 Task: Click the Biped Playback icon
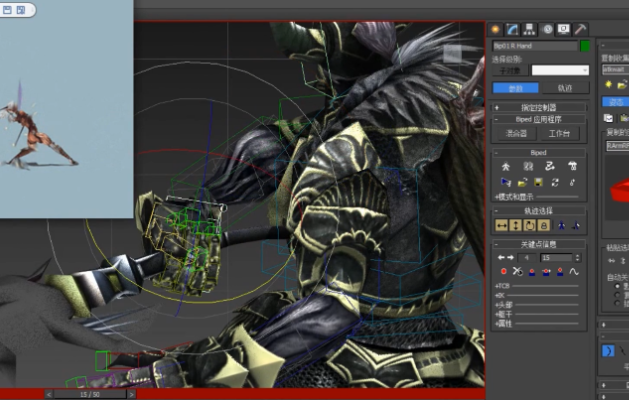[x=506, y=183]
